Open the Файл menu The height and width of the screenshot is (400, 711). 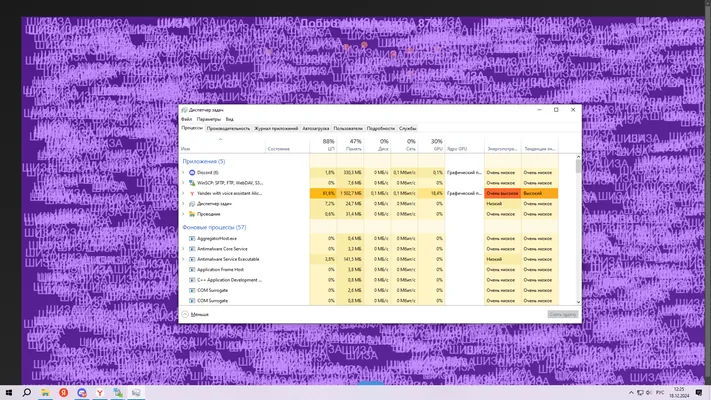tap(186, 119)
